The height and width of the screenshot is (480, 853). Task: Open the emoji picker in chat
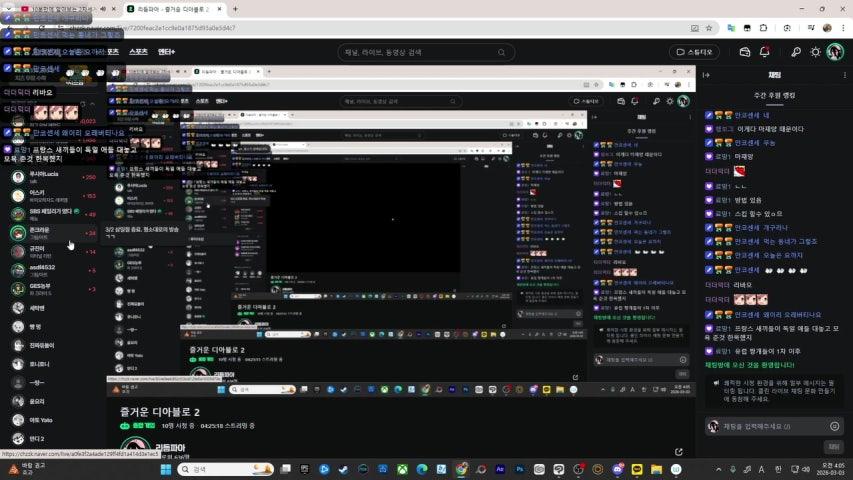coord(834,426)
